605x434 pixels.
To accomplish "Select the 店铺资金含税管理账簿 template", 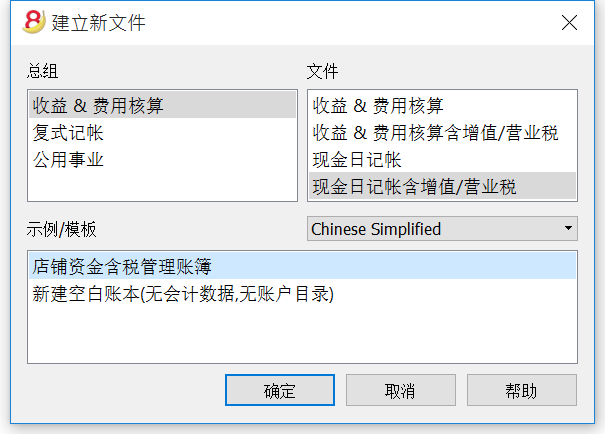I will point(302,266).
